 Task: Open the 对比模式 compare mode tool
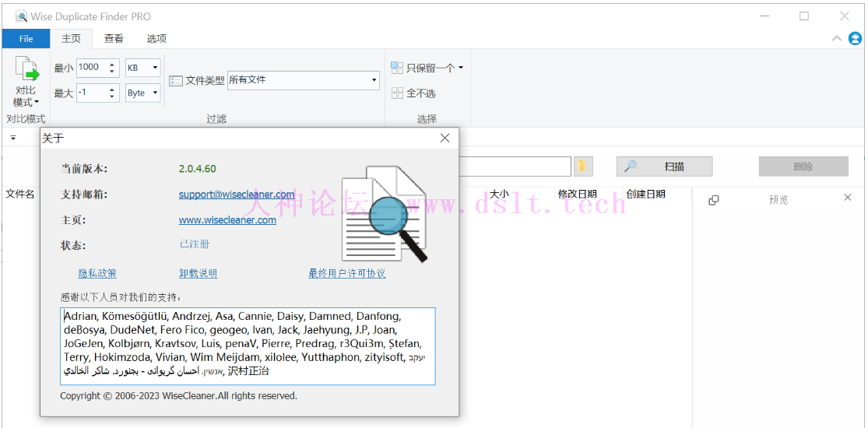tap(26, 82)
